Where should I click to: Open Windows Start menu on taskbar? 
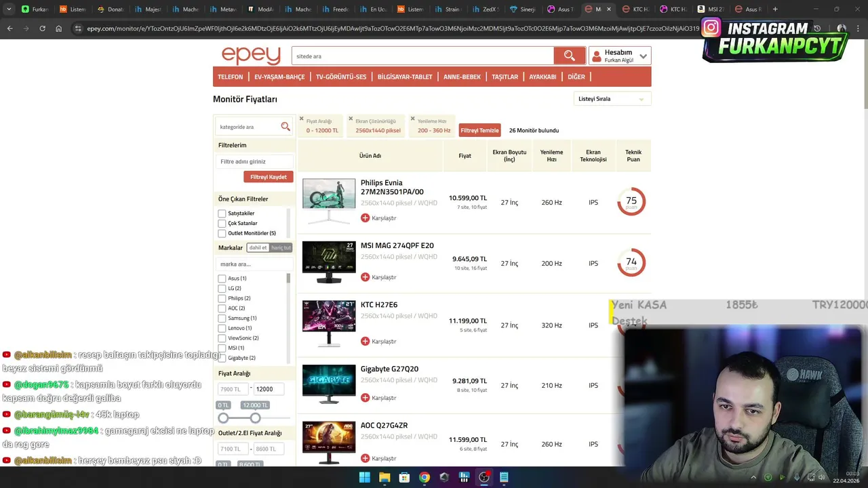click(x=364, y=477)
